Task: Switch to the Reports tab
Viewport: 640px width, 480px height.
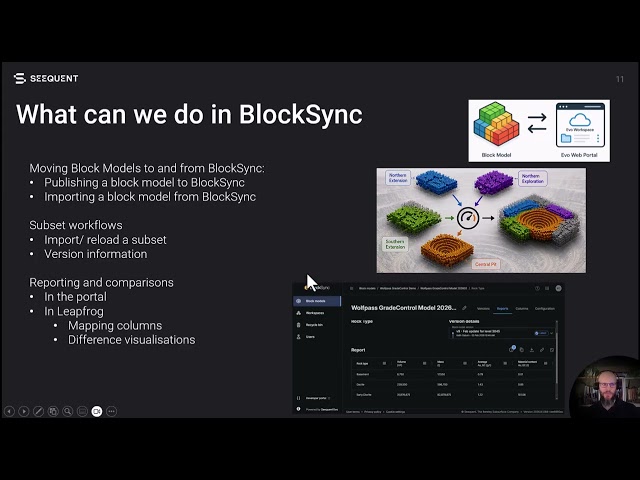Action: point(502,309)
